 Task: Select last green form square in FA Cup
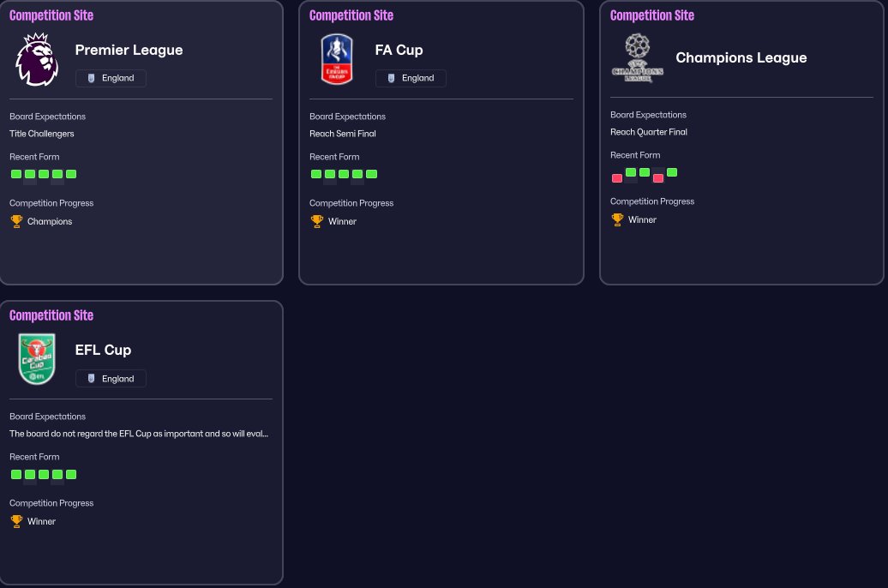[x=371, y=174]
